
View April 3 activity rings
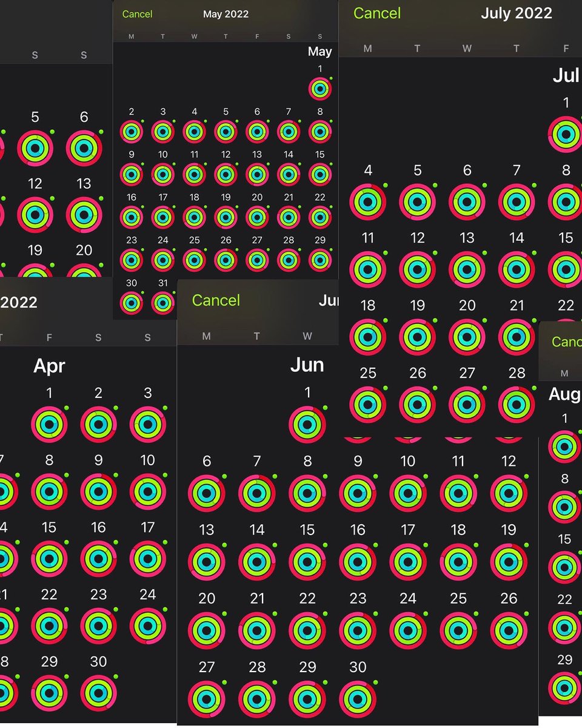[x=148, y=425]
